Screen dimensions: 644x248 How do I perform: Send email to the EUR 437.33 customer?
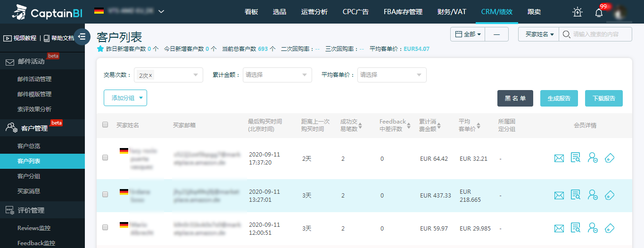559,195
